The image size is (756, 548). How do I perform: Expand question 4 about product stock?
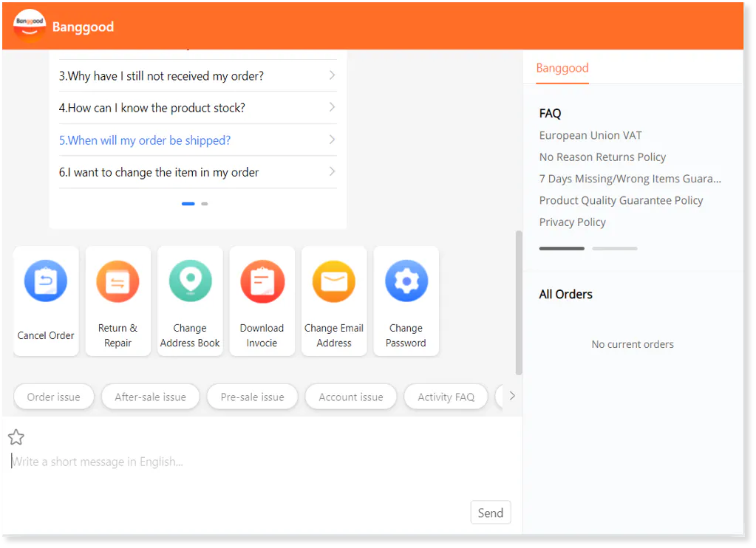(x=197, y=108)
